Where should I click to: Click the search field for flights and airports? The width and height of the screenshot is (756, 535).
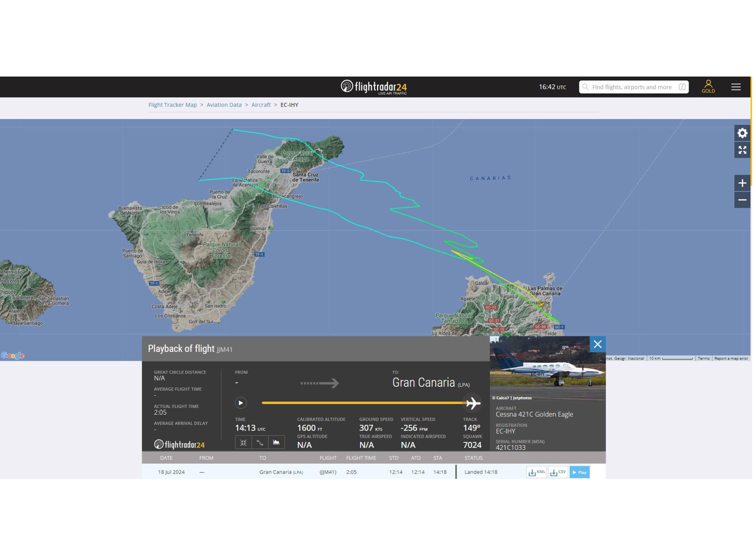[634, 87]
